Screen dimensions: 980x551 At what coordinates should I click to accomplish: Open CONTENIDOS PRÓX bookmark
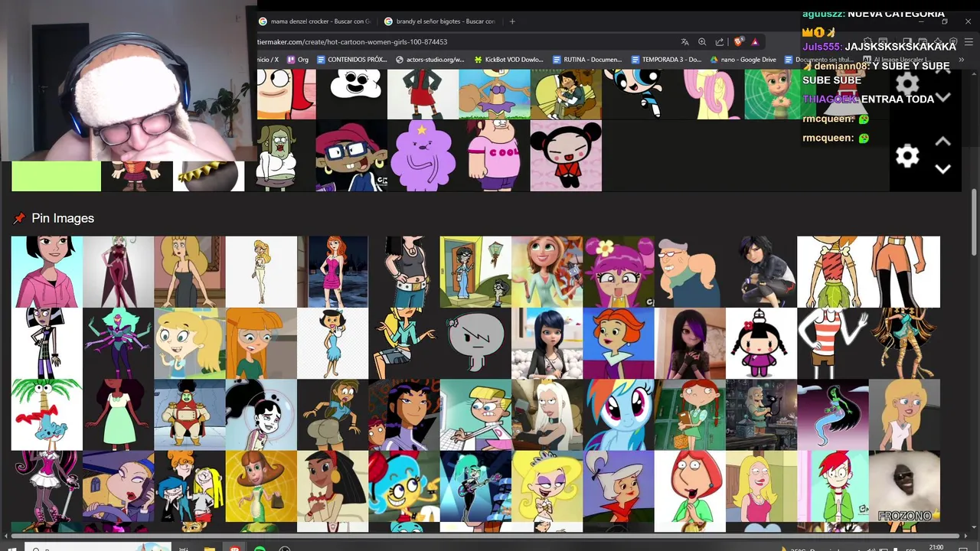click(351, 60)
